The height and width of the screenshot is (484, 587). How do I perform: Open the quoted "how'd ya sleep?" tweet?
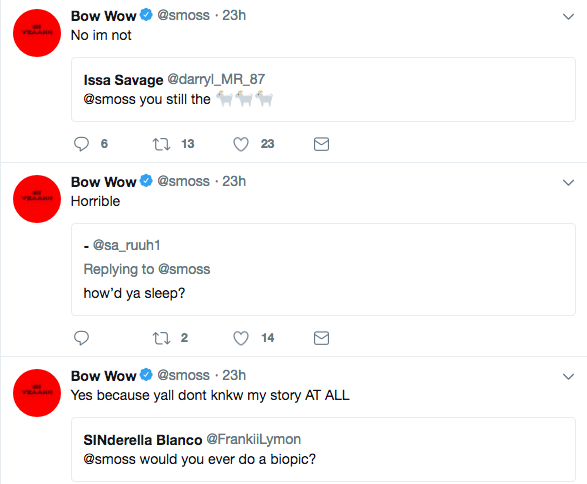pyautogui.click(x=323, y=270)
